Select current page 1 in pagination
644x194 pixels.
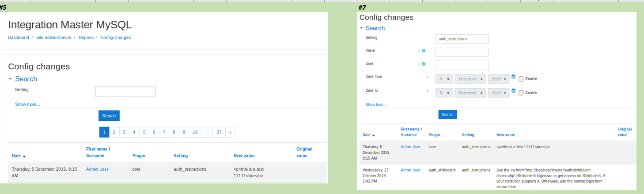coord(104,132)
